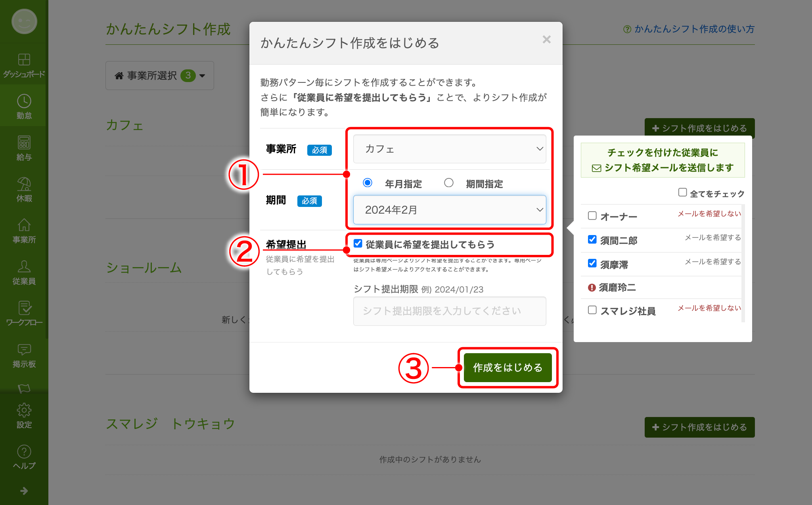Viewport: 812px width, 505px height.
Task: Click the シフト提出期限 date input field
Action: pos(449,311)
